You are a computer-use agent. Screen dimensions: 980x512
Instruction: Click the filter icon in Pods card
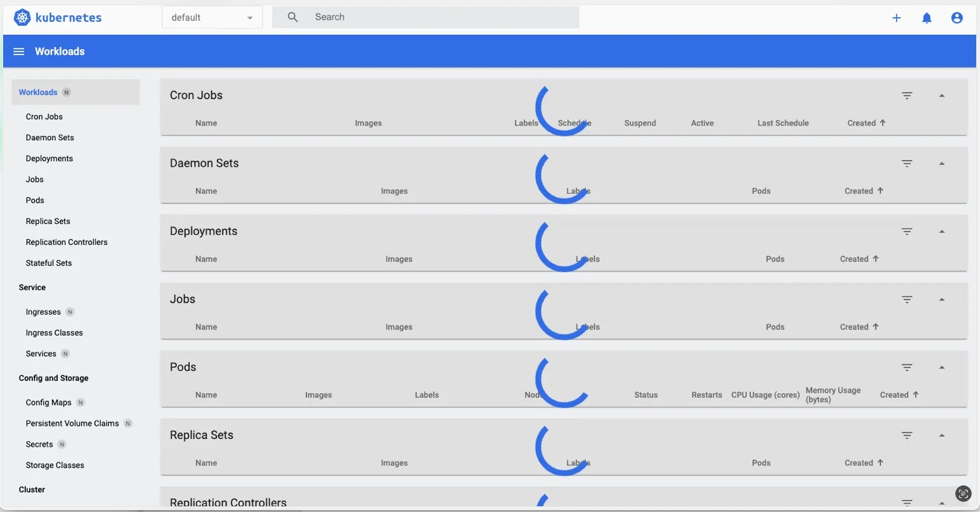click(907, 367)
